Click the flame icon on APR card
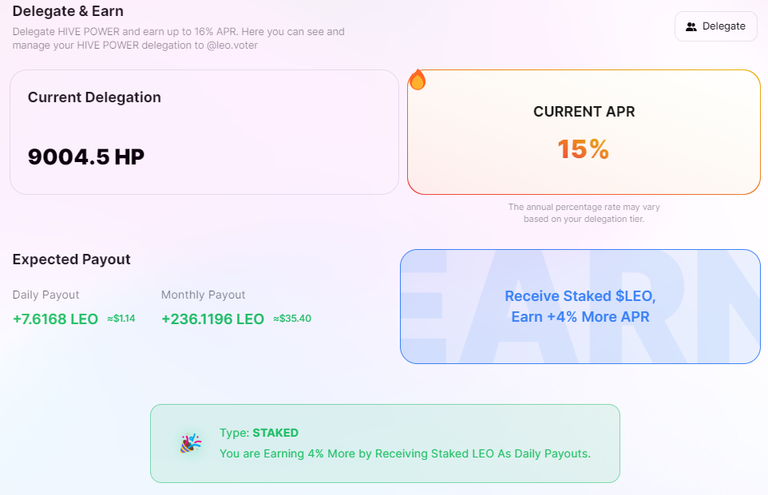The image size is (768, 495). pyautogui.click(x=417, y=80)
